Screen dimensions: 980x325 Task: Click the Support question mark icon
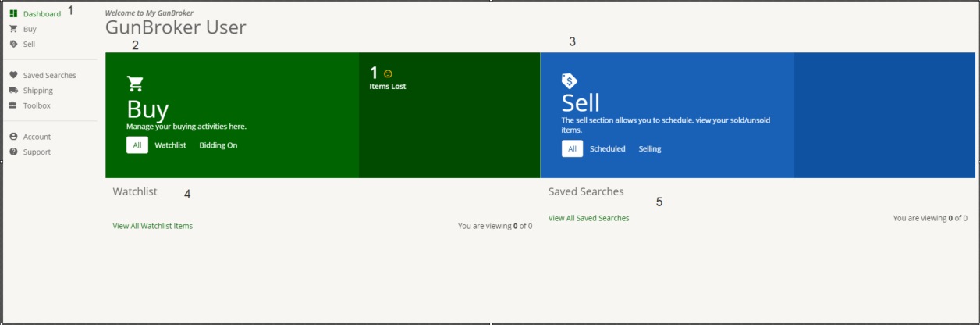(14, 152)
